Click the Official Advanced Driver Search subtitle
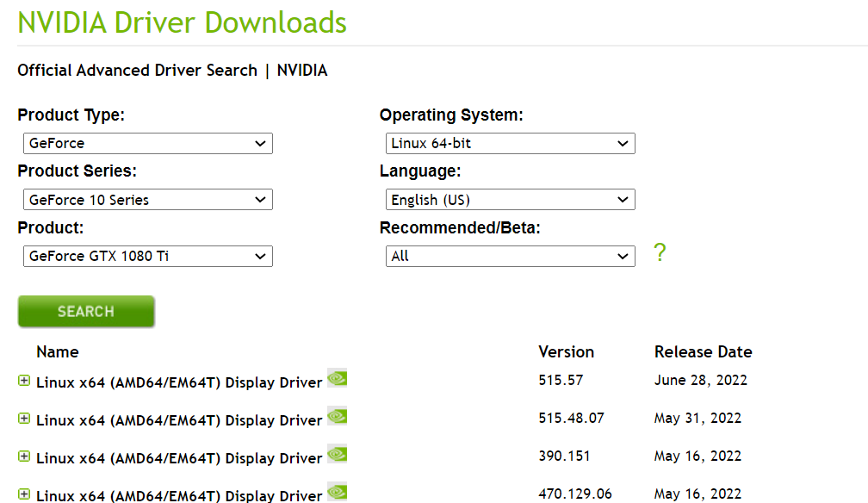 pos(172,71)
